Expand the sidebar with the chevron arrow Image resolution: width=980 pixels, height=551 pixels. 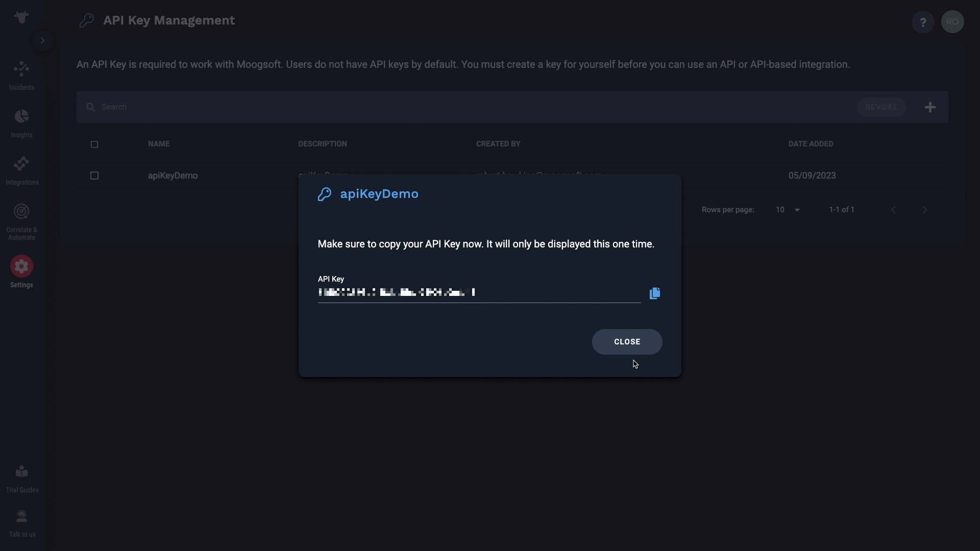[x=42, y=41]
